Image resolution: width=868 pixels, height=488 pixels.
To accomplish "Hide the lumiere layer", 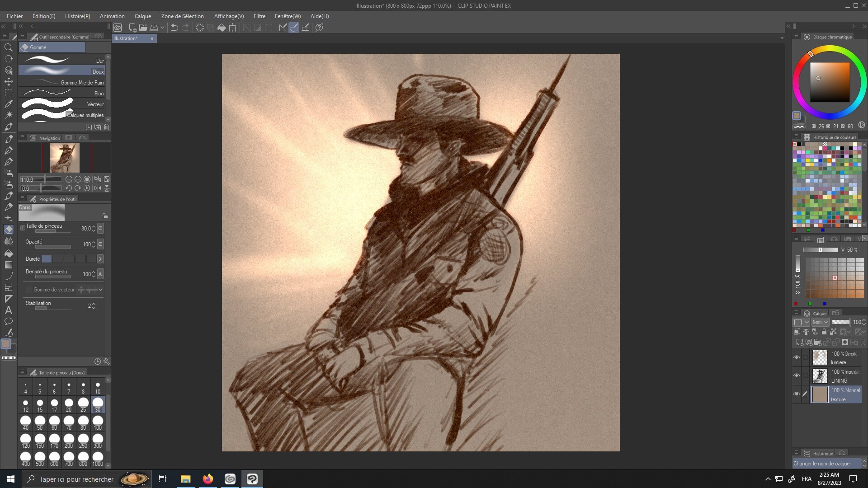I will point(797,357).
